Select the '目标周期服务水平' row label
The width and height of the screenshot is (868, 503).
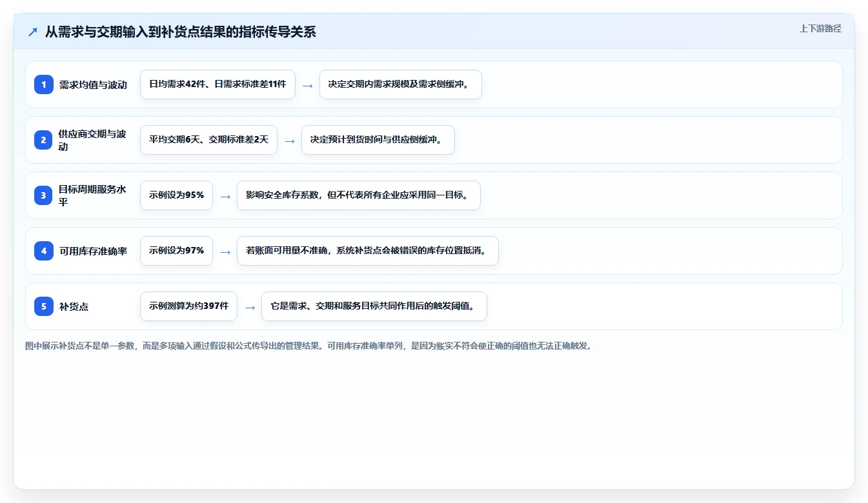pyautogui.click(x=93, y=195)
